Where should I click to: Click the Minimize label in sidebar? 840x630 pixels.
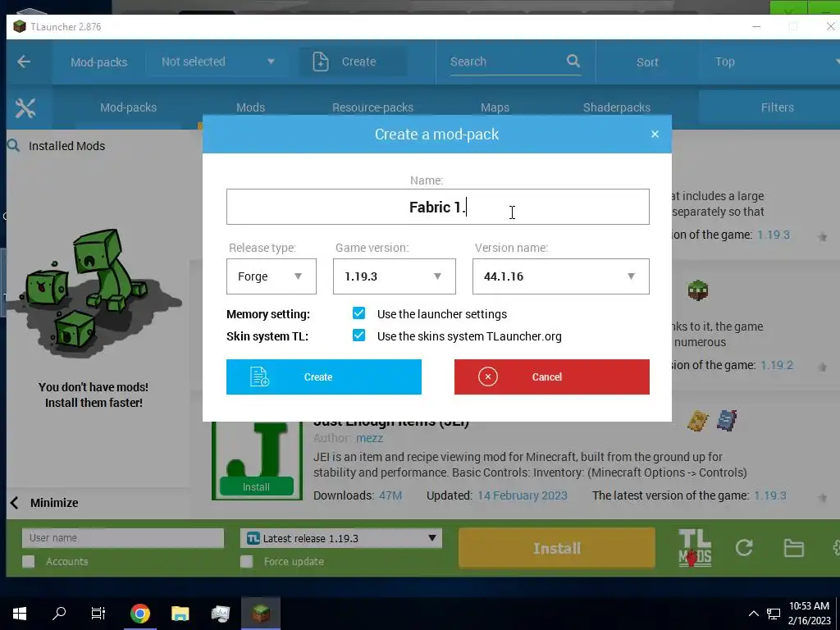point(54,503)
